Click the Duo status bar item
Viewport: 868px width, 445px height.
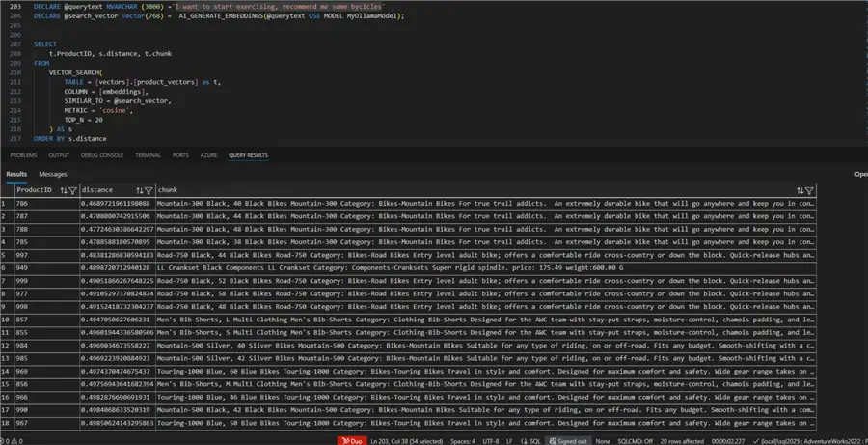(350, 441)
